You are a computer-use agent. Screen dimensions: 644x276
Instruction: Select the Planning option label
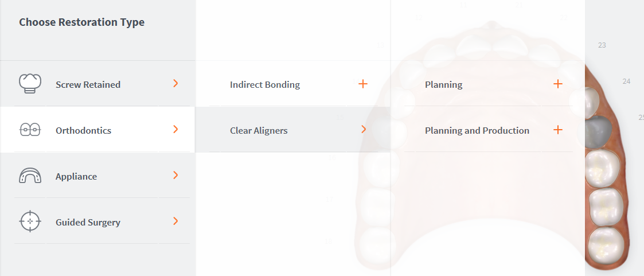[443, 84]
